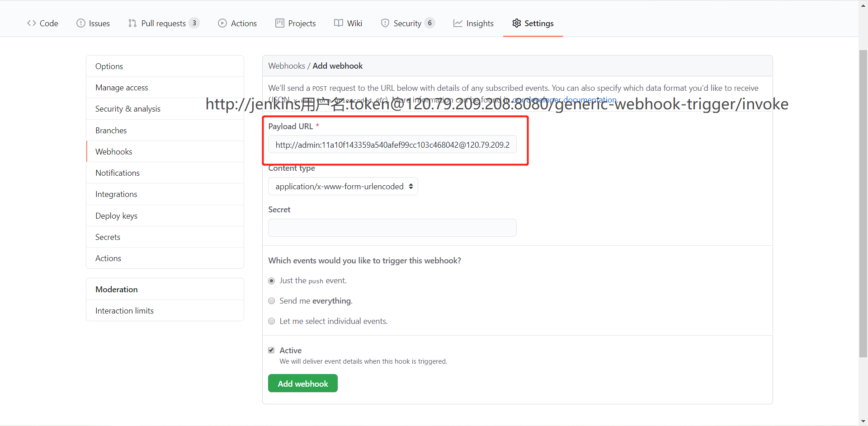Click the Security alerts count badge 6

[430, 23]
